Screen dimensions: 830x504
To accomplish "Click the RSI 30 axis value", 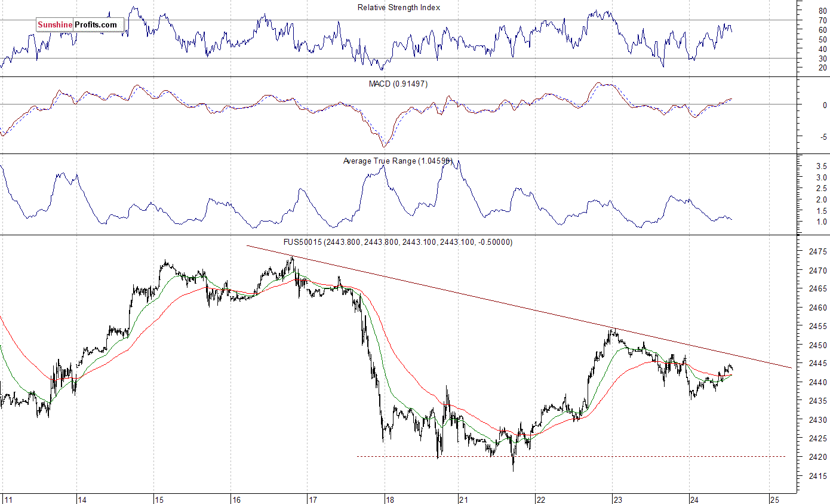I will 822,59.
